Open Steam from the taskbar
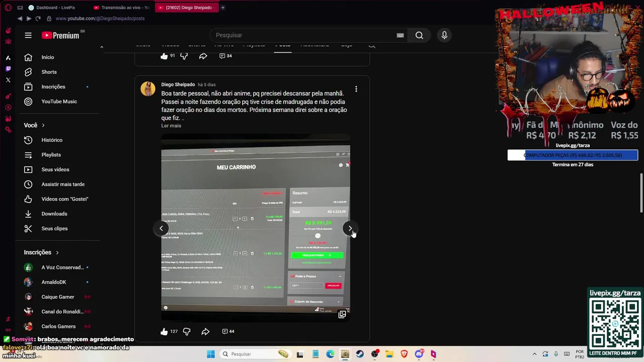The image size is (644, 362). point(360,354)
